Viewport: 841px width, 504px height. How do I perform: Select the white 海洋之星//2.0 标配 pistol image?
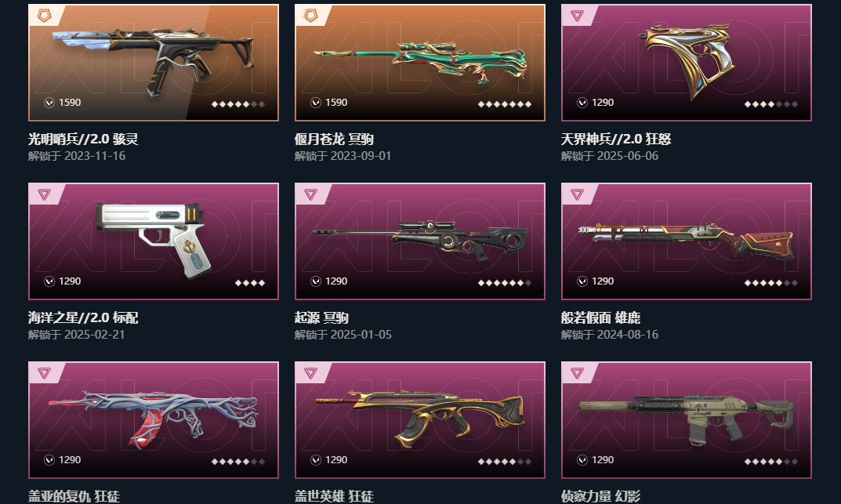click(154, 240)
